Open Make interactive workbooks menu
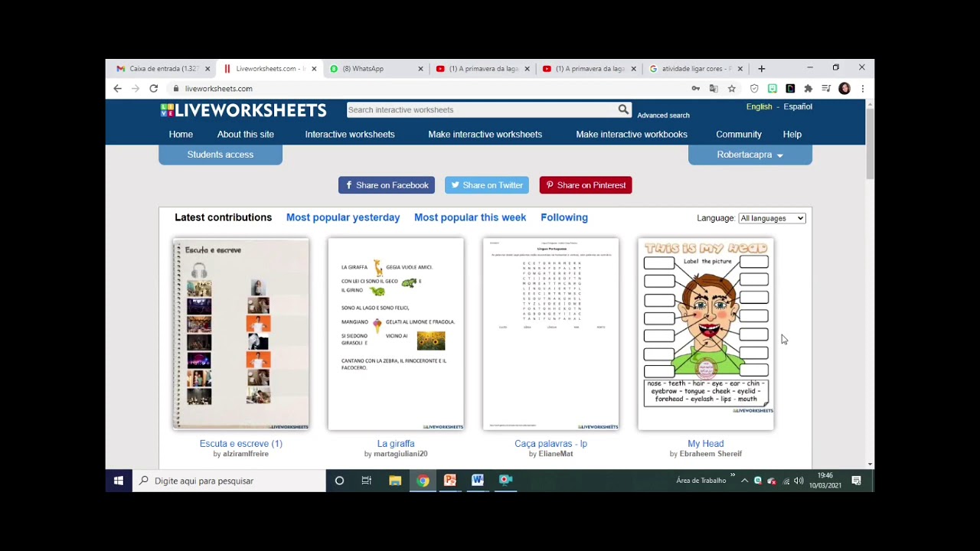 click(632, 135)
